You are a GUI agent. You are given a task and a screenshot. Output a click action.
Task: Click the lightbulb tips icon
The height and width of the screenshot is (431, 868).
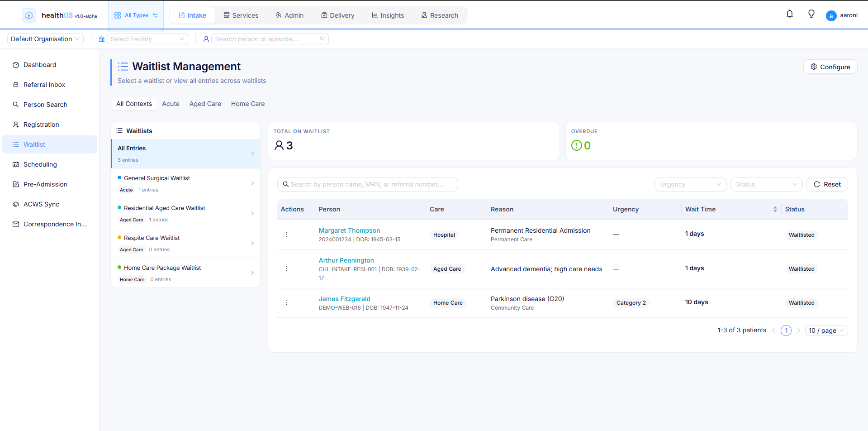click(811, 14)
